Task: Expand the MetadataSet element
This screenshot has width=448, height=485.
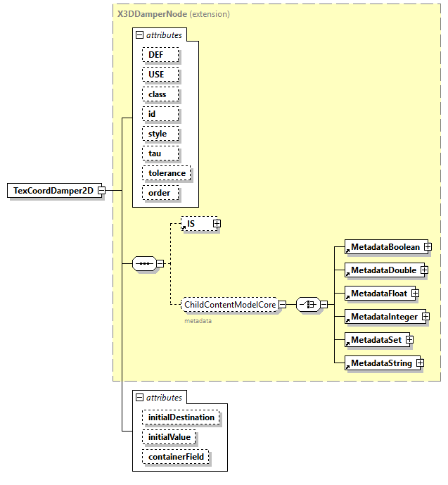Action: pyautogui.click(x=409, y=340)
